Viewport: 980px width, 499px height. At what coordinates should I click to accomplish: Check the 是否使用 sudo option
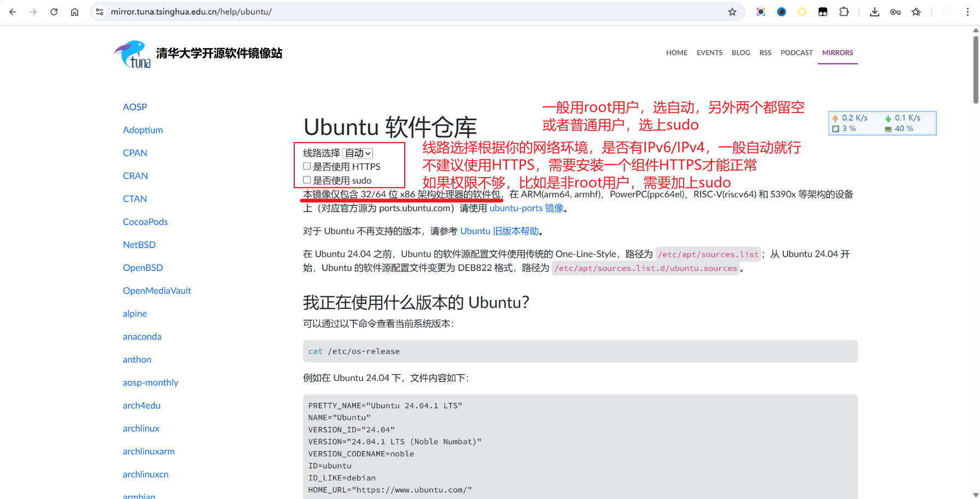click(307, 179)
